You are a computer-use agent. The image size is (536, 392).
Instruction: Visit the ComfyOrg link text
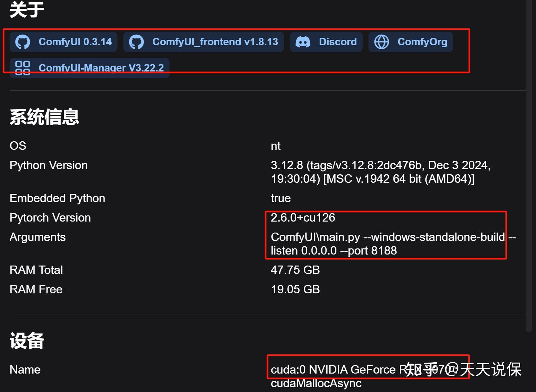point(422,42)
